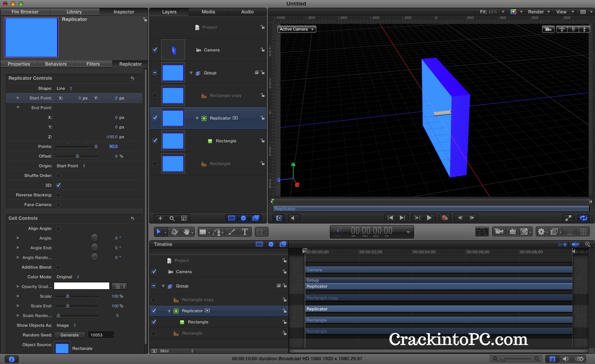Click the New Camera toolbar icon
Viewport: 595px width, 364px height.
tap(499, 232)
